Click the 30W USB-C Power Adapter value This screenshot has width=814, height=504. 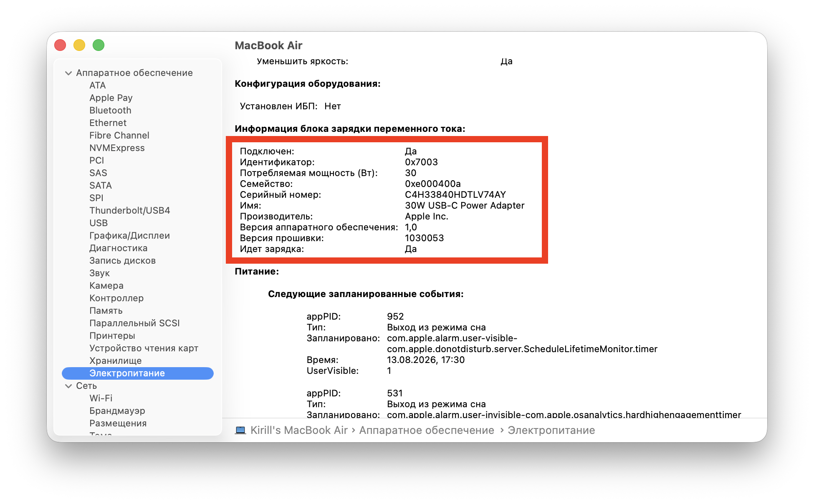pyautogui.click(x=465, y=205)
